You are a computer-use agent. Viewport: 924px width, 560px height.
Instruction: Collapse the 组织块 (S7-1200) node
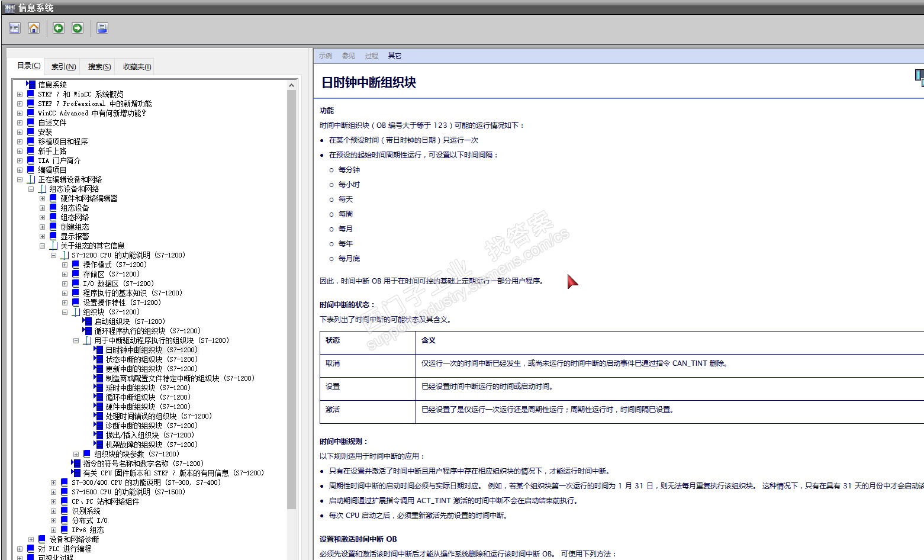pyautogui.click(x=65, y=312)
